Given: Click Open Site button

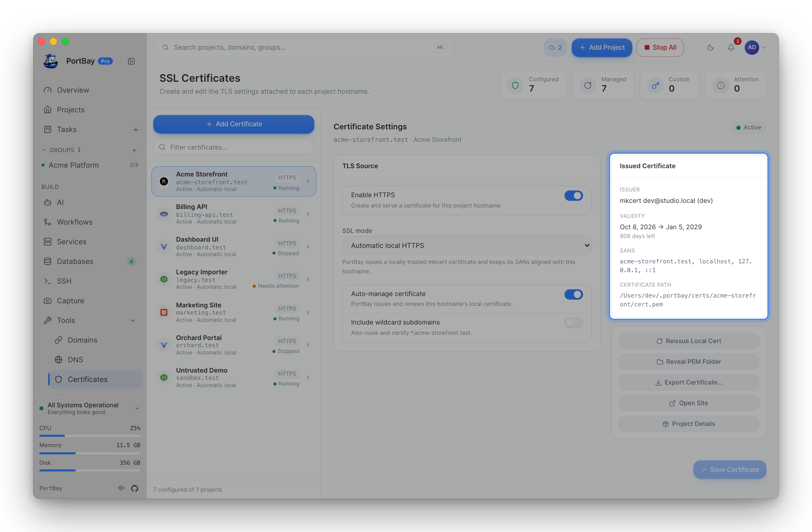Looking at the screenshot, I should click(688, 403).
